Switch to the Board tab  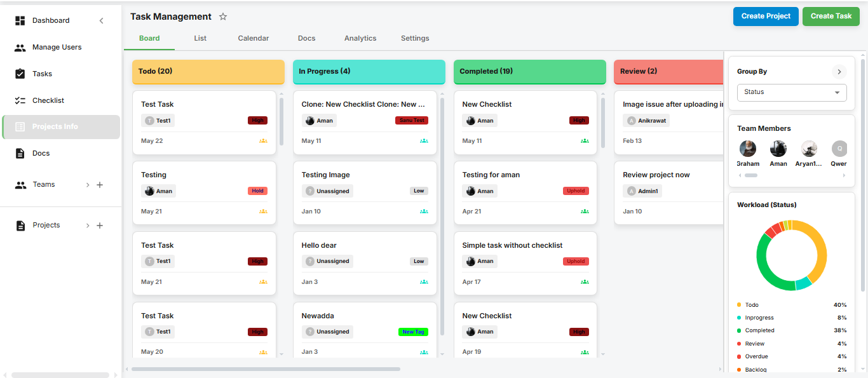pyautogui.click(x=149, y=38)
